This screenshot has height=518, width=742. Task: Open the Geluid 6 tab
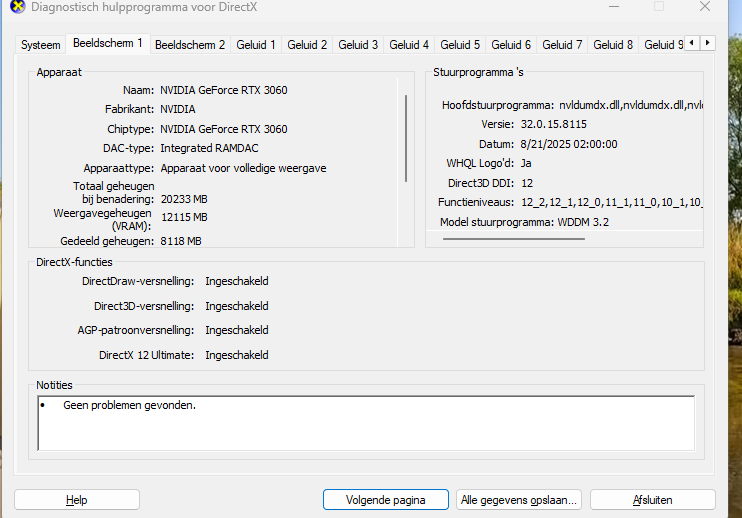tap(511, 45)
